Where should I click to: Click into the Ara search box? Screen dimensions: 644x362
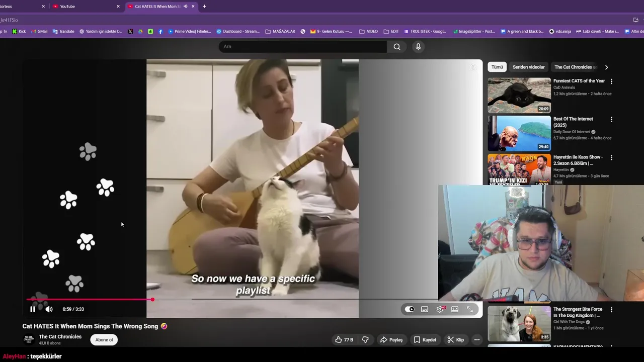(303, 47)
